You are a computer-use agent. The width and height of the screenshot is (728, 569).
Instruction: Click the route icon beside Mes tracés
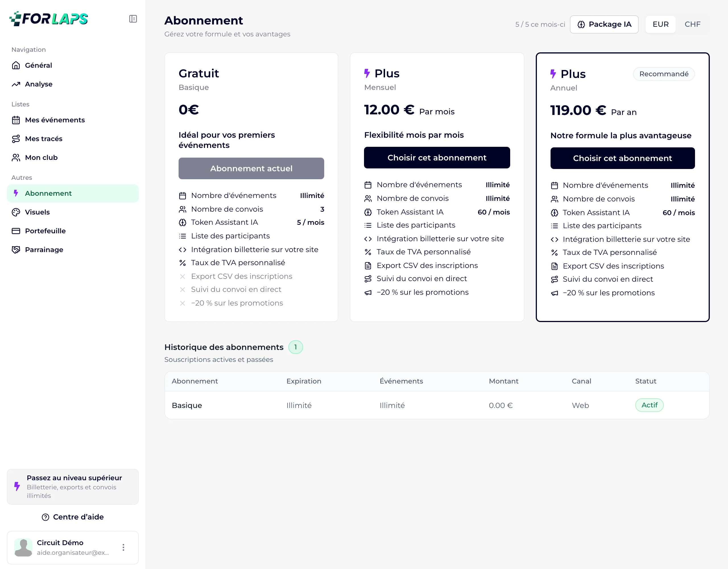(x=16, y=139)
